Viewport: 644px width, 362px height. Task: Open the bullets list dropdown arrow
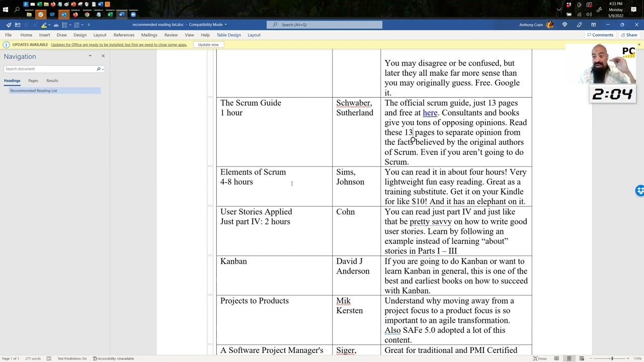coord(70,25)
